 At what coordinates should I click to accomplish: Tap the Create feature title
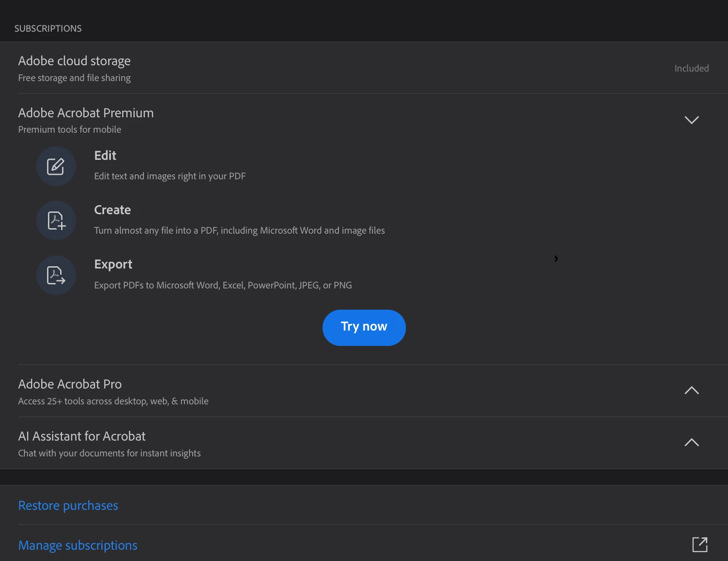[x=112, y=210]
